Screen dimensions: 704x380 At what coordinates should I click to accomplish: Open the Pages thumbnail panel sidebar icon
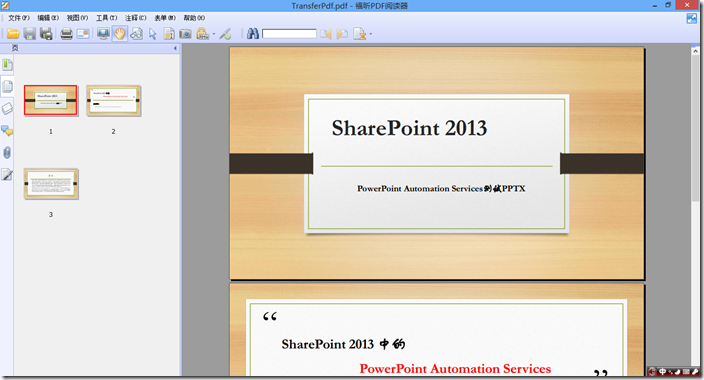[7, 86]
